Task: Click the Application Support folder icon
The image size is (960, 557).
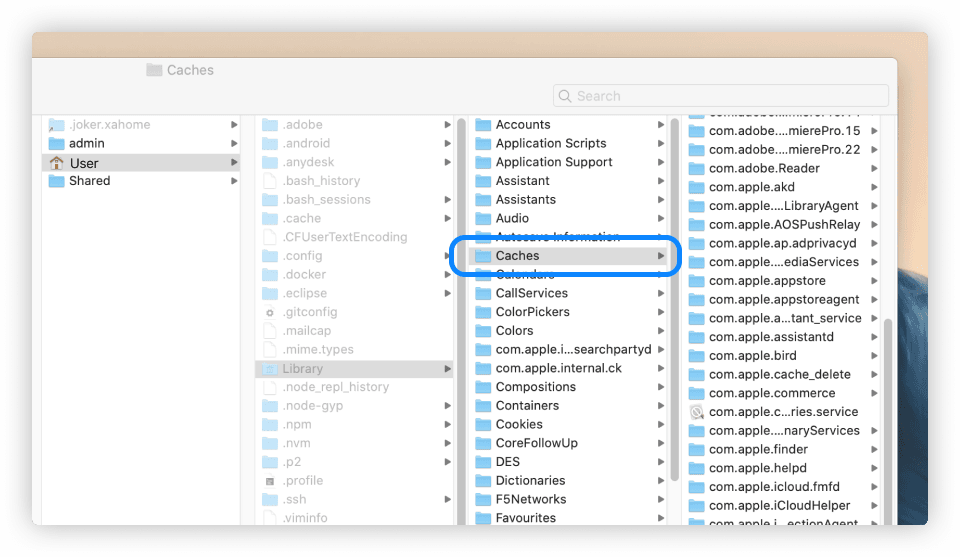Action: click(x=483, y=162)
